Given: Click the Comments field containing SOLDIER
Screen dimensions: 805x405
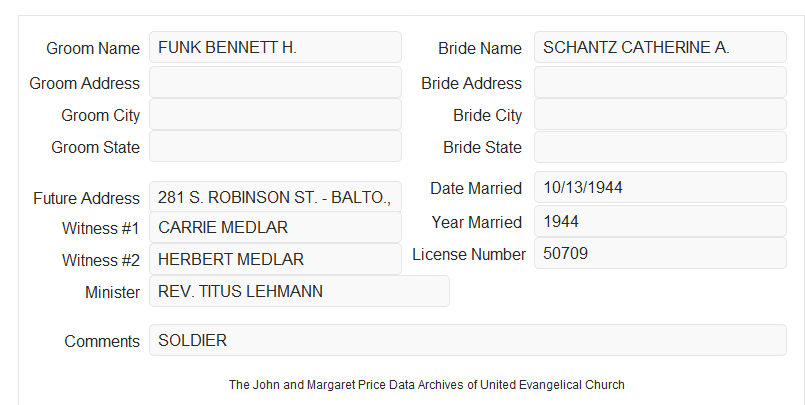Looking at the screenshot, I should (x=468, y=340).
